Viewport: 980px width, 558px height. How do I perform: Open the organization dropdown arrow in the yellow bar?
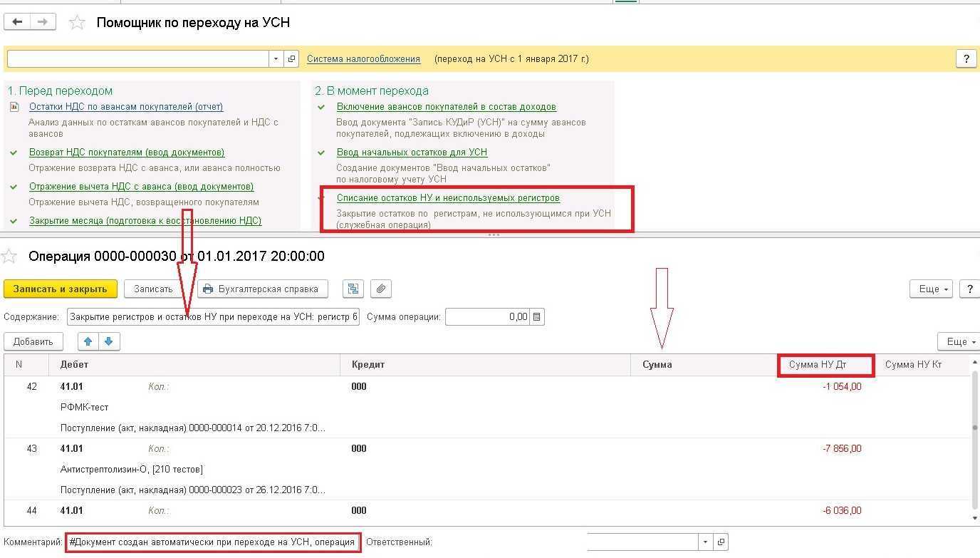[276, 59]
